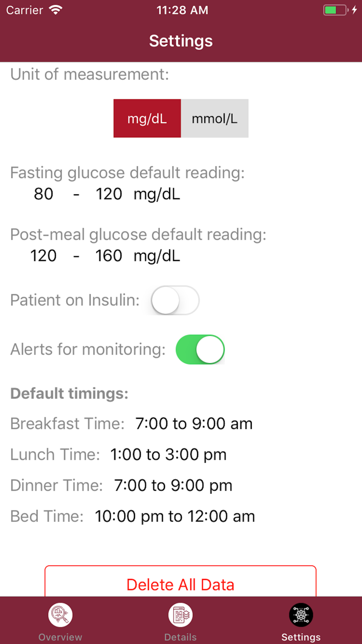Viewport: 362px width, 644px height.
Task: Tap the Settings gear tab icon
Action: tap(301, 616)
